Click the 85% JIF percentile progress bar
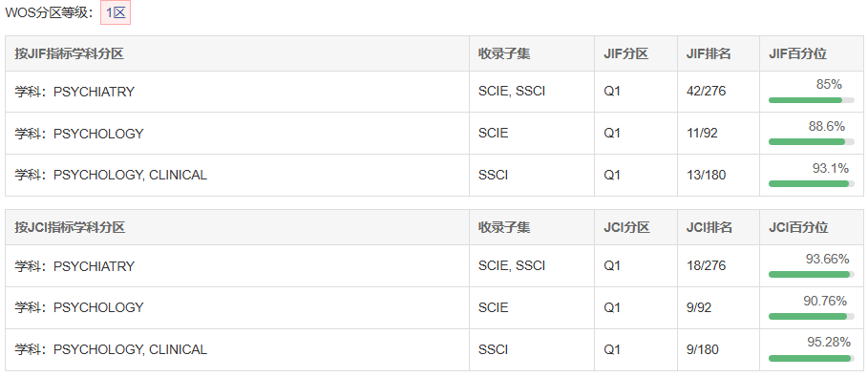This screenshot has width=868, height=377. pos(812,100)
